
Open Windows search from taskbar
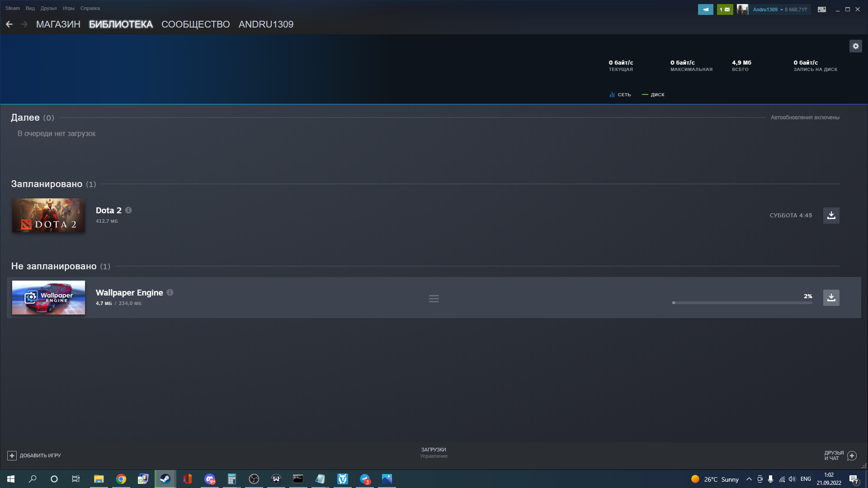[x=33, y=479]
